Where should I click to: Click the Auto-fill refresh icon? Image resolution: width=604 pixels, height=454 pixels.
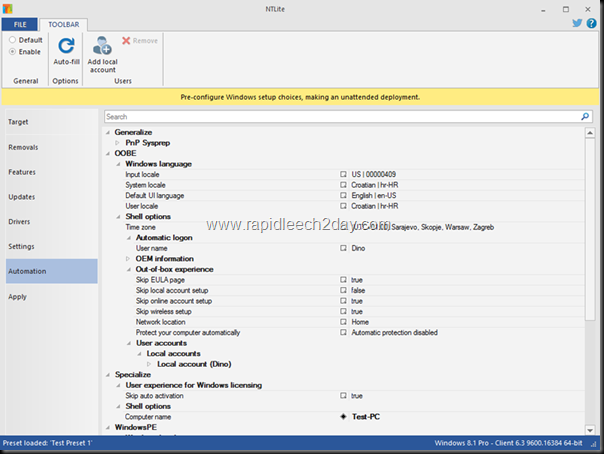(66, 46)
